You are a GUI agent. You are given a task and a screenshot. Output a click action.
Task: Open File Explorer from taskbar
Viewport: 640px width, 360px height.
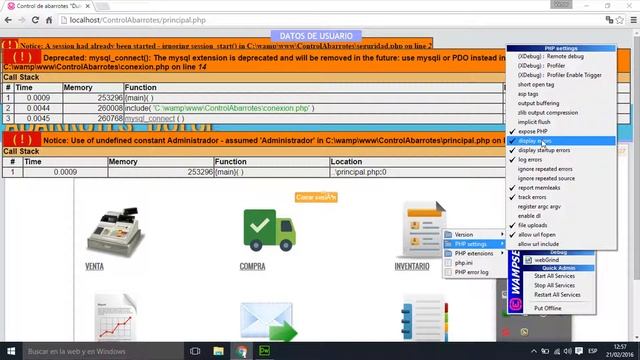pos(218,351)
